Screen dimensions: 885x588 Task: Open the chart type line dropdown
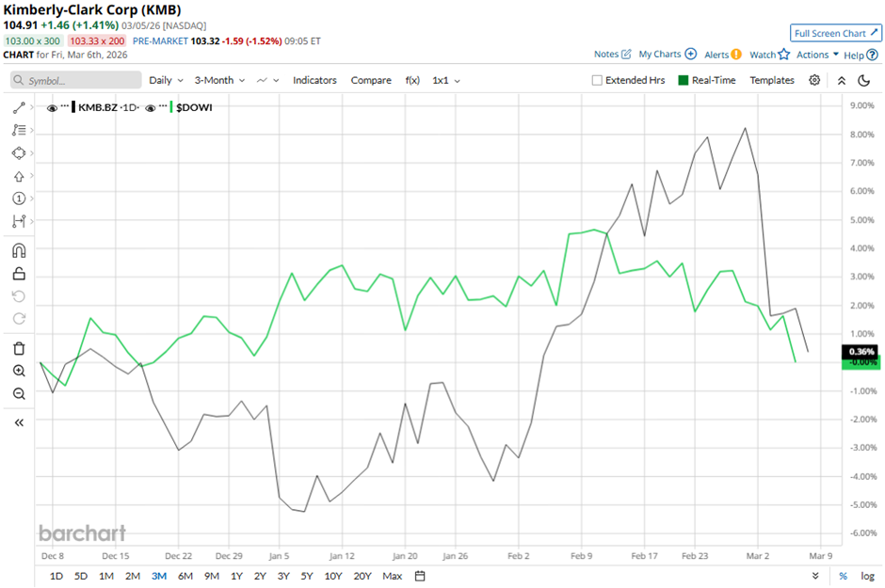click(x=267, y=80)
